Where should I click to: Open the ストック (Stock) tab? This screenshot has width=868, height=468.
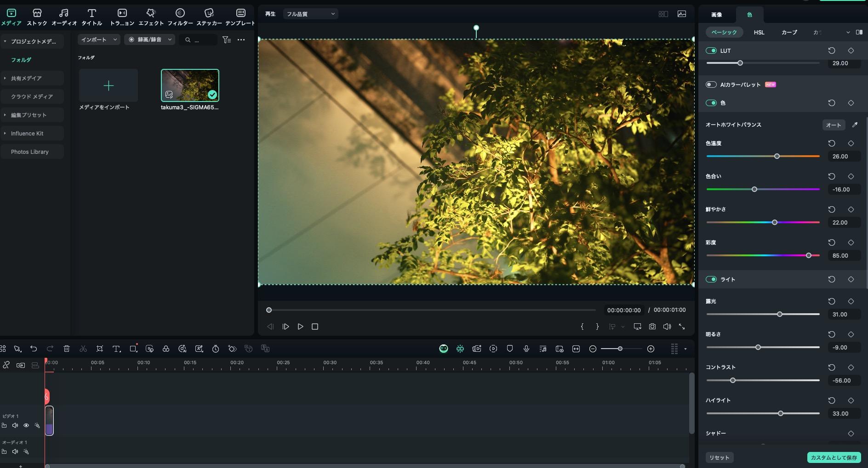pyautogui.click(x=37, y=17)
